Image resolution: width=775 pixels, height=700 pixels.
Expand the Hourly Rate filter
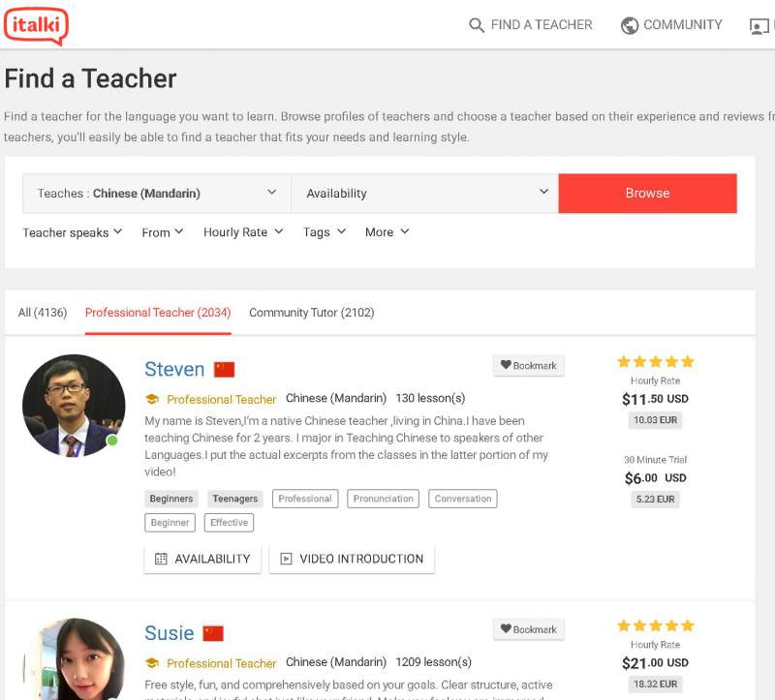coord(243,232)
